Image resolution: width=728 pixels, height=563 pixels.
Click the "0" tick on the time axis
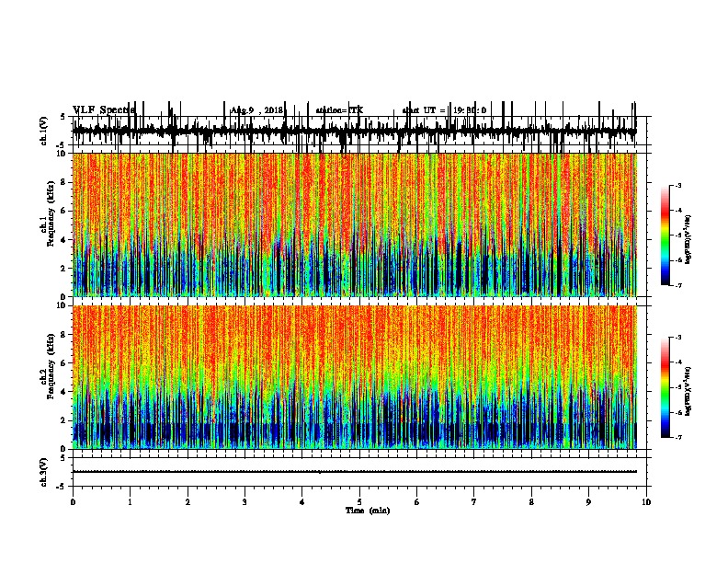pos(73,502)
